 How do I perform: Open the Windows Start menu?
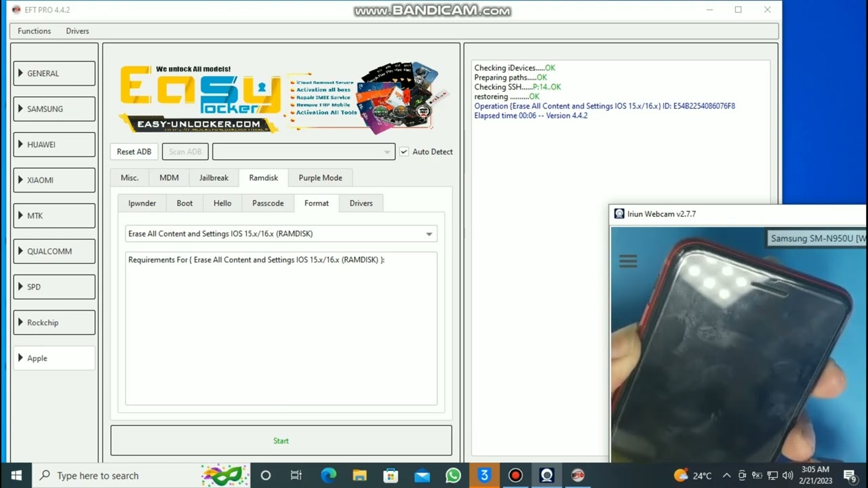(x=16, y=475)
